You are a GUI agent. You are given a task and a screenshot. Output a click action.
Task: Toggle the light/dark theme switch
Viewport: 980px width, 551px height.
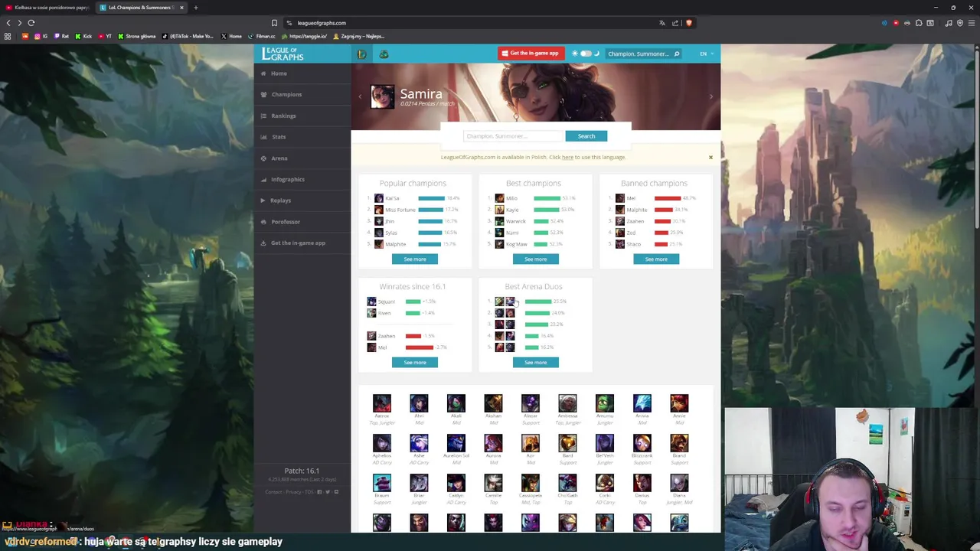tap(586, 54)
